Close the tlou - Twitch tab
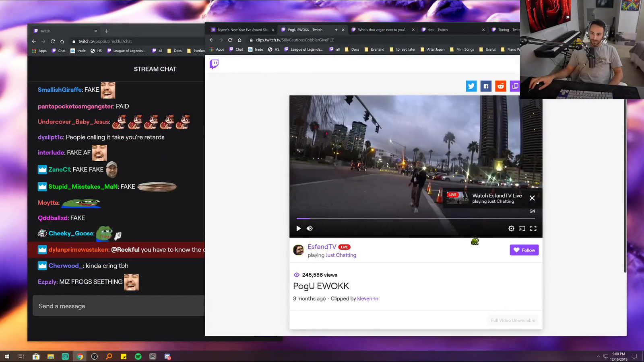This screenshot has height=362, width=644. [483, 30]
